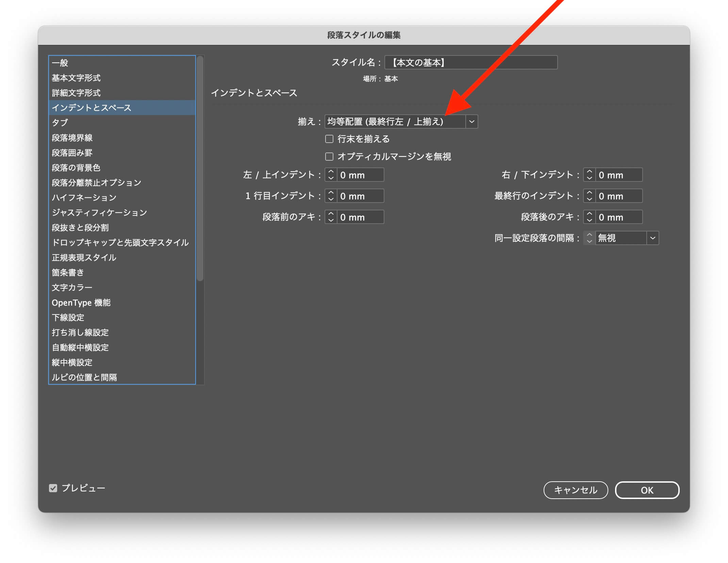728x563 pixels.
Task: Open the ジャスティフィケーション category
Action: pyautogui.click(x=99, y=212)
